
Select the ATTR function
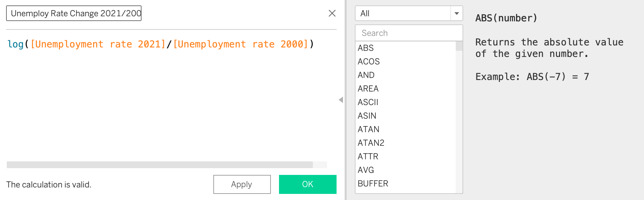(368, 156)
